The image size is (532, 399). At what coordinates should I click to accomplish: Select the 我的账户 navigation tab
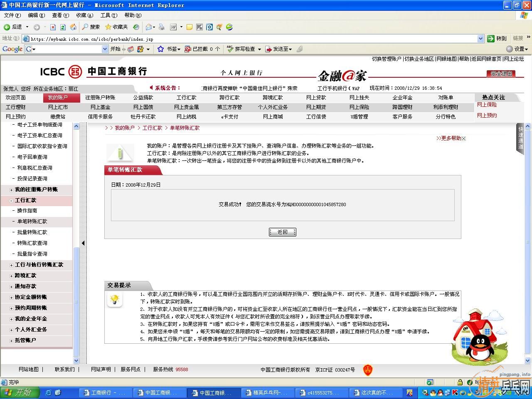coord(57,98)
